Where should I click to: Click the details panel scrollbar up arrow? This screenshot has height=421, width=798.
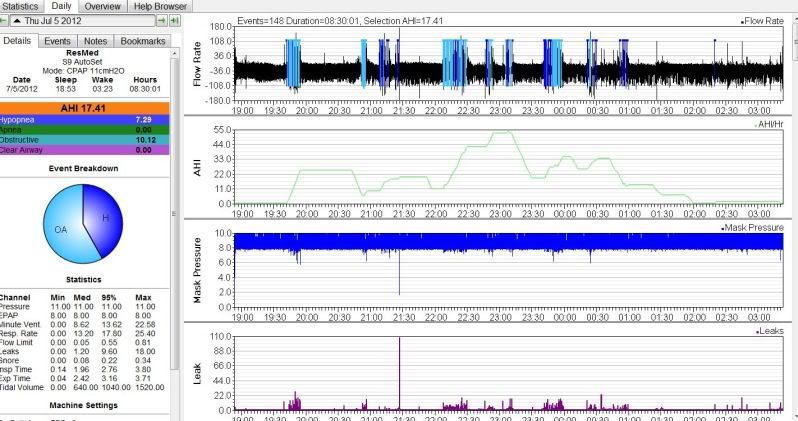(x=174, y=53)
